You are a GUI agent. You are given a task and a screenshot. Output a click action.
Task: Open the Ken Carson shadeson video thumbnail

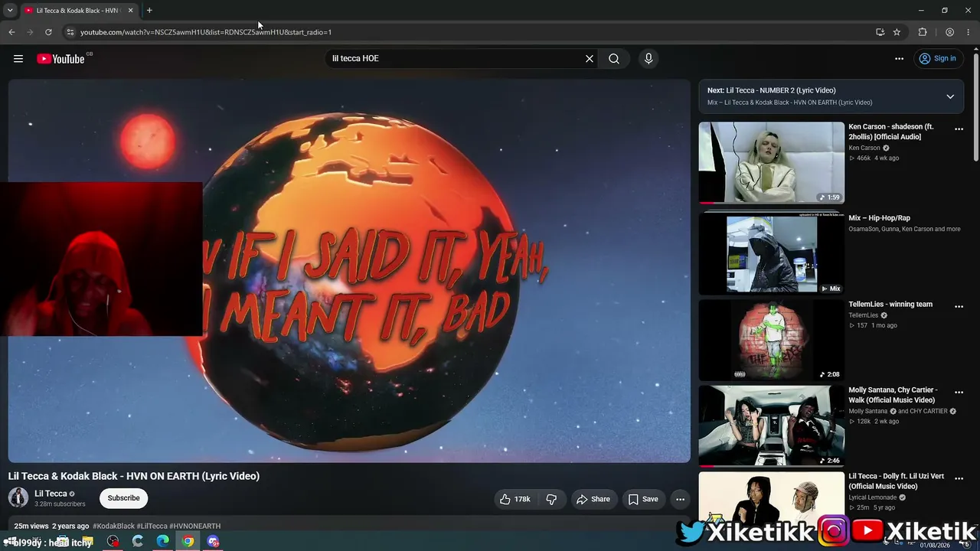pos(771,162)
